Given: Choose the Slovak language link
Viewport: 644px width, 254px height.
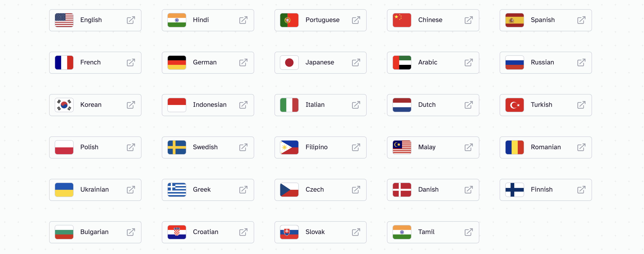Looking at the screenshot, I should pyautogui.click(x=321, y=232).
